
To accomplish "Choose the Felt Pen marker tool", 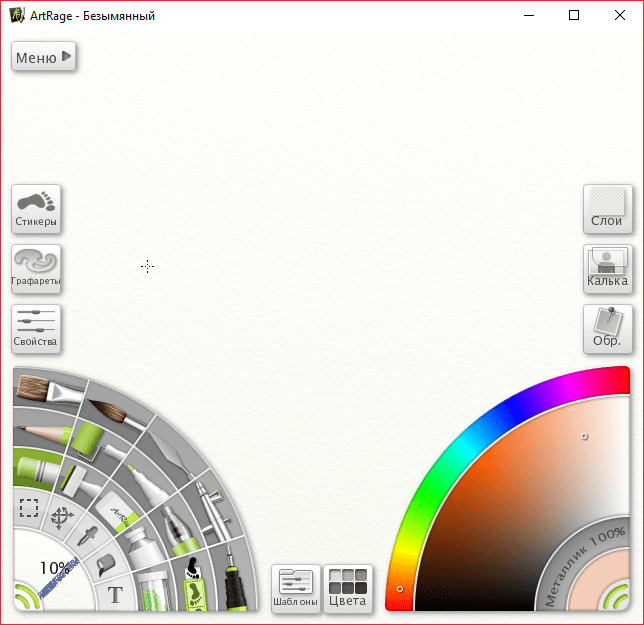I will [x=148, y=487].
